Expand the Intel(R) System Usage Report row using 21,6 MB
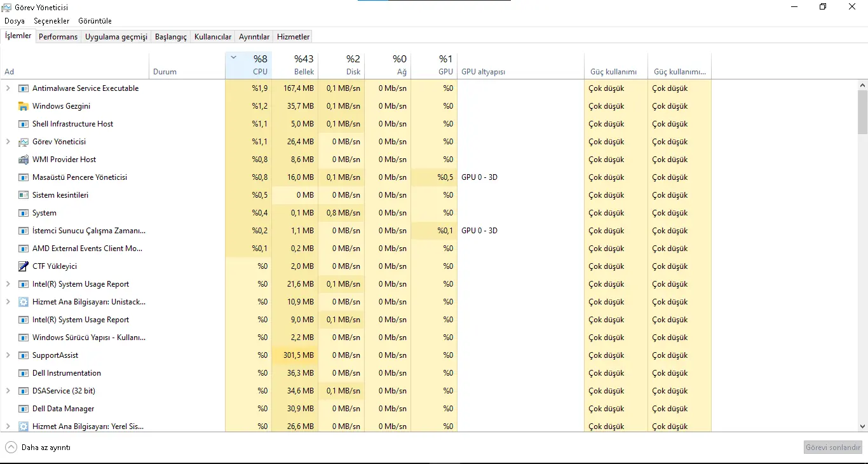 pos(8,284)
